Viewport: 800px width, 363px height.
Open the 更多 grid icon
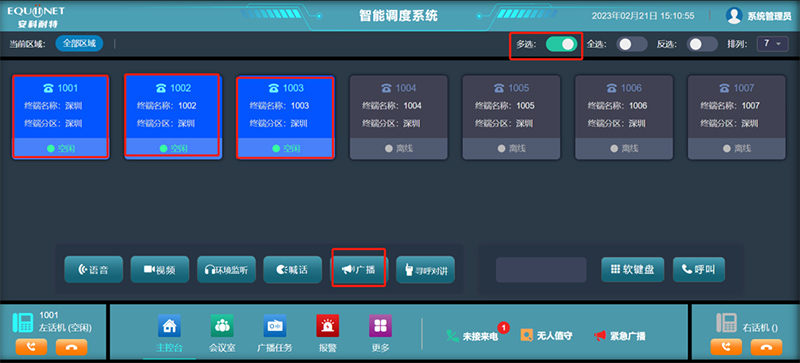tap(381, 326)
